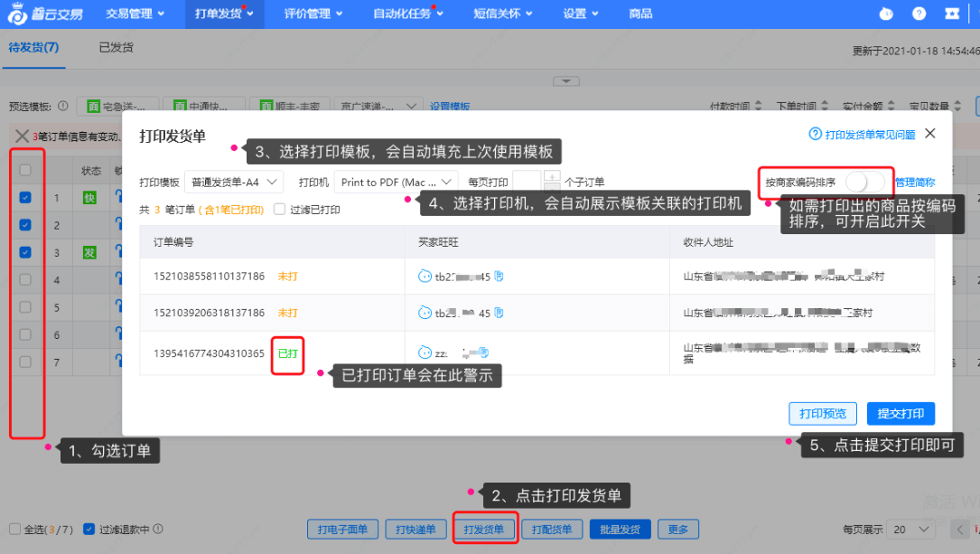The width and height of the screenshot is (980, 554).
Task: Switch to the 已发货 tab
Action: (x=117, y=48)
